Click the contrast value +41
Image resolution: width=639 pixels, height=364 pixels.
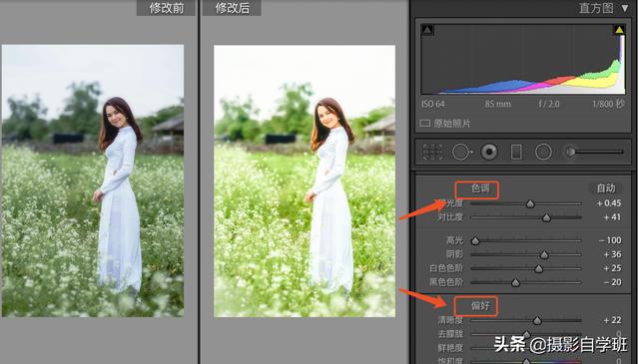(x=612, y=217)
